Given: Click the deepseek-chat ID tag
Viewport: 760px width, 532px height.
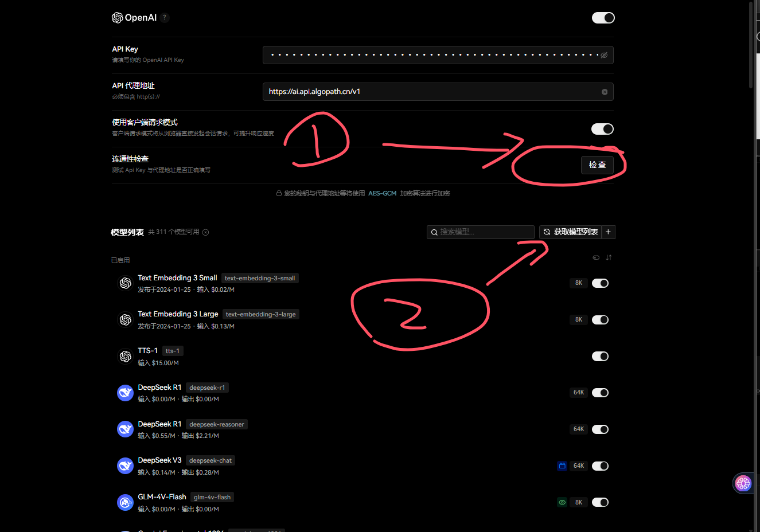Looking at the screenshot, I should [211, 460].
